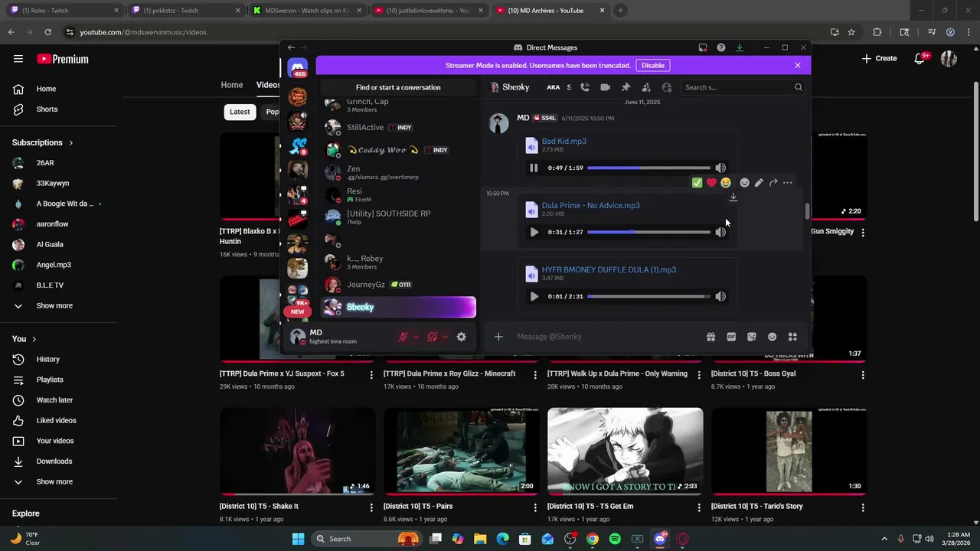
Task: Open more message options ellipsis
Action: coord(788,183)
